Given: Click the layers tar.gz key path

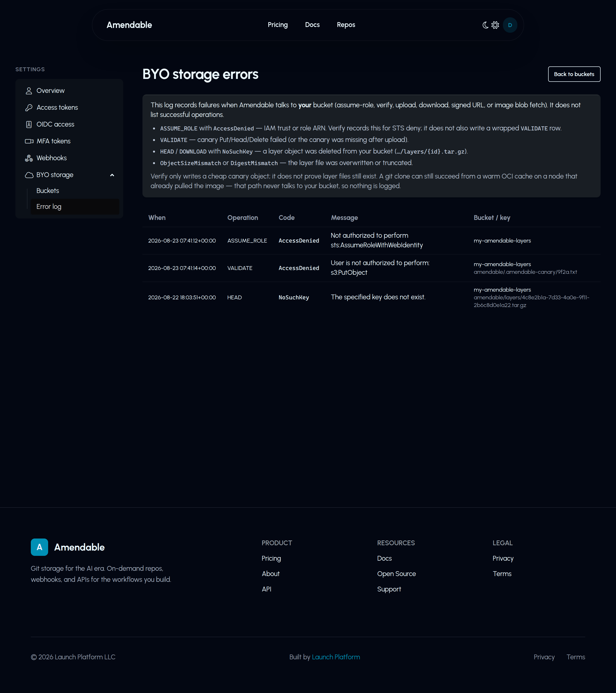Looking at the screenshot, I should (x=531, y=301).
